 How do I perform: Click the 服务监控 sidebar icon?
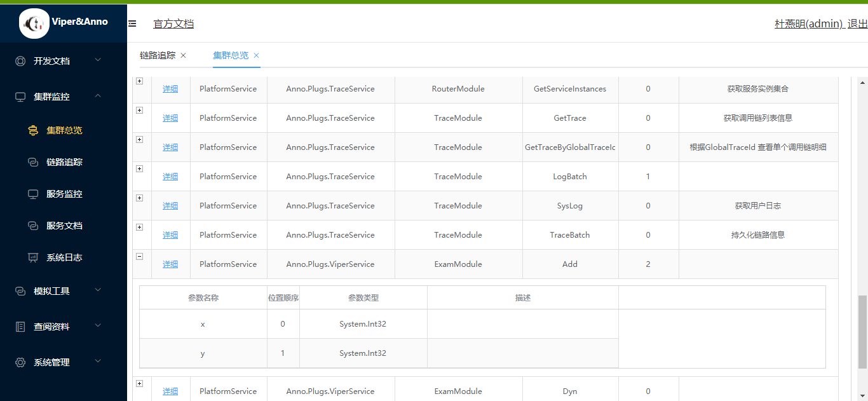pyautogui.click(x=33, y=194)
